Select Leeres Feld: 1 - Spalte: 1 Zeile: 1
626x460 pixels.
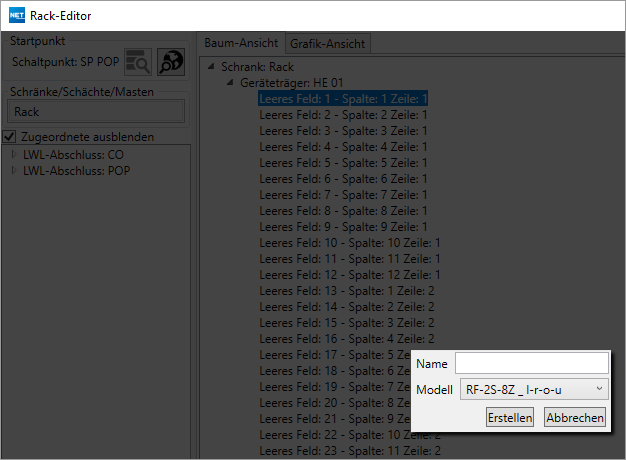coord(343,98)
